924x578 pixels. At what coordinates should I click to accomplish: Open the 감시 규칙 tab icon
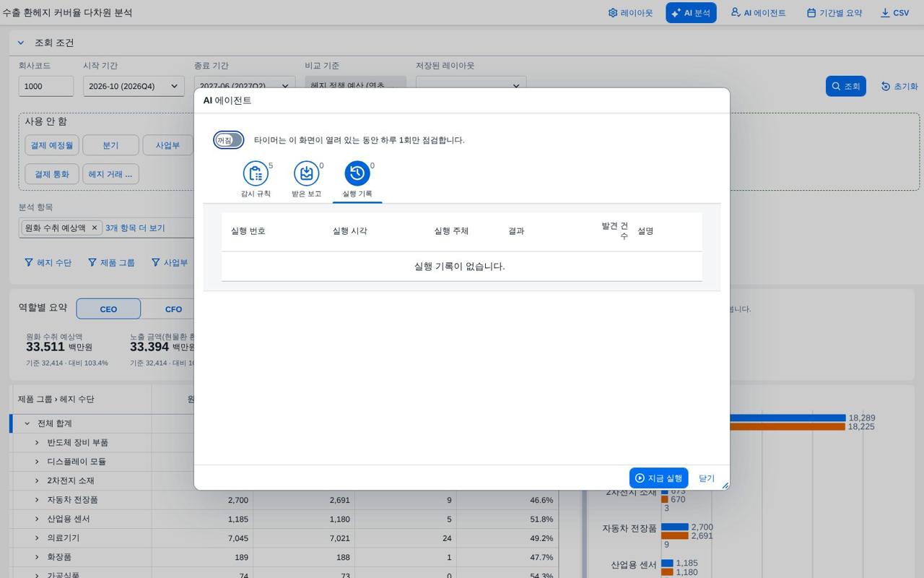click(x=256, y=174)
